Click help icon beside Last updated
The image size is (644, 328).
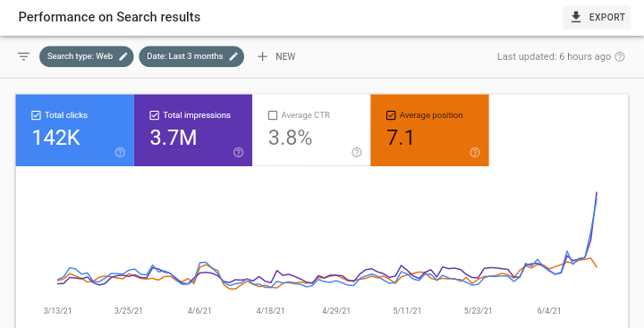[x=619, y=56]
